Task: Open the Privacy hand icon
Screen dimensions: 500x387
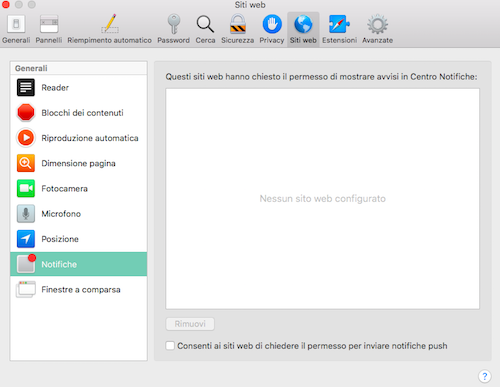Action: [x=272, y=24]
